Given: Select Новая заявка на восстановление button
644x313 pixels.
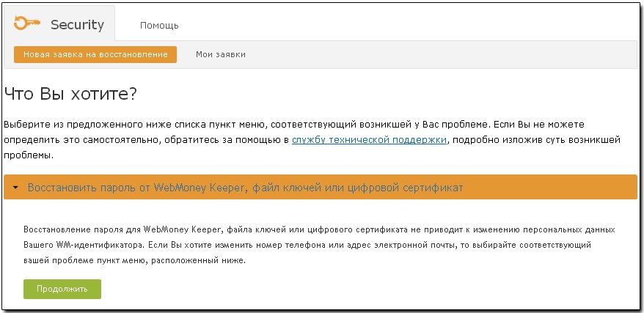Looking at the screenshot, I should [95, 54].
